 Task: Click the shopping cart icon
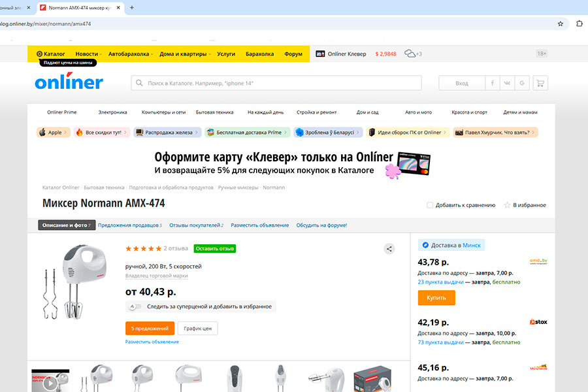(540, 83)
